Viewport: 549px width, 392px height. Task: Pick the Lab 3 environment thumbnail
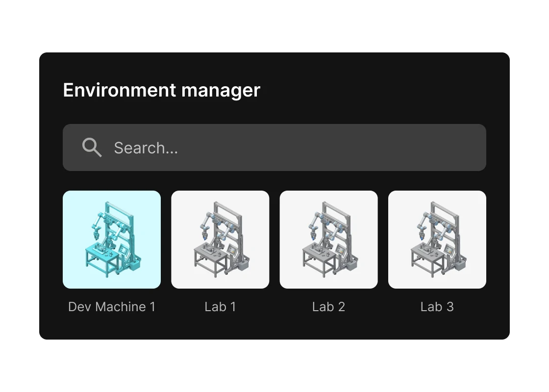coord(437,239)
